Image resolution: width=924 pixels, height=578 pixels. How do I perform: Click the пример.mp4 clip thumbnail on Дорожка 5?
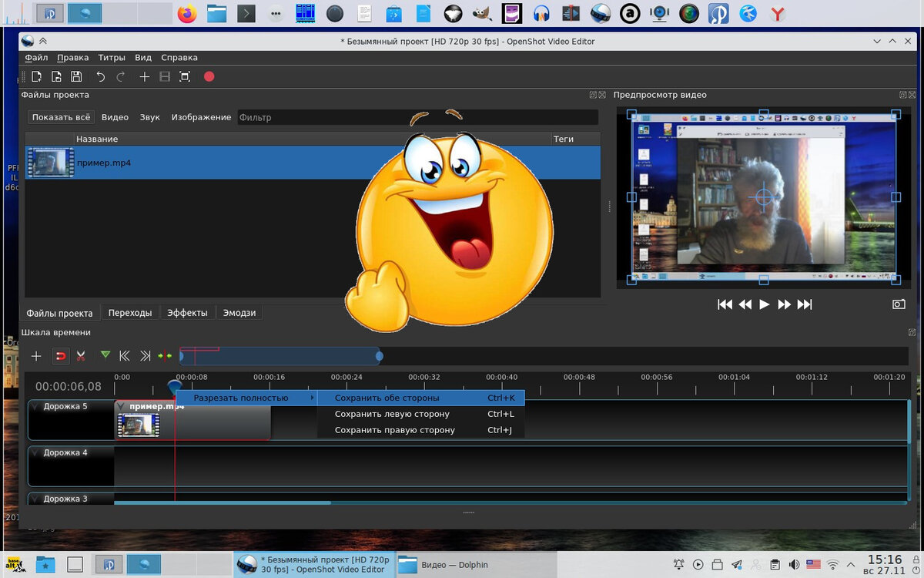[139, 425]
